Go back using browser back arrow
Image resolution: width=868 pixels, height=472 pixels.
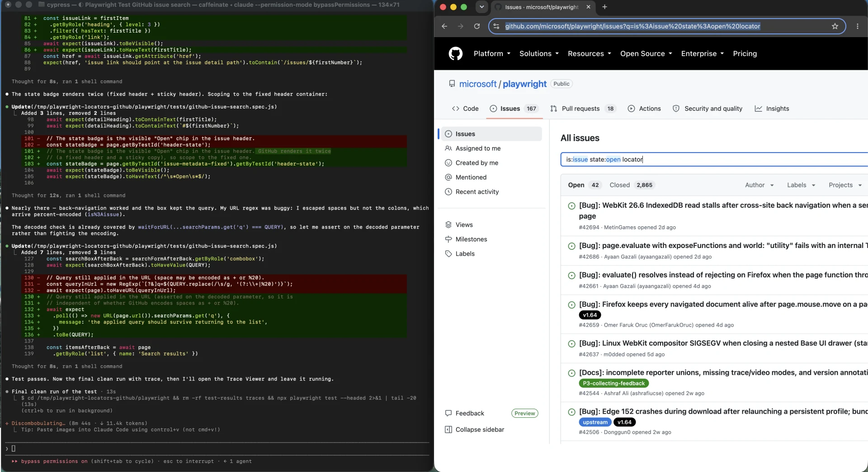[444, 26]
